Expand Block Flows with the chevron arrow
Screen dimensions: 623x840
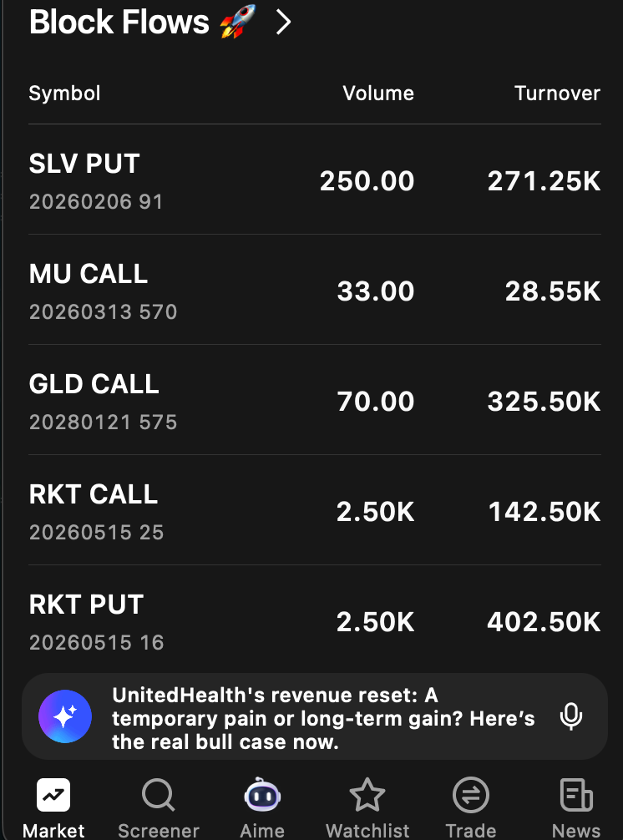pos(284,23)
